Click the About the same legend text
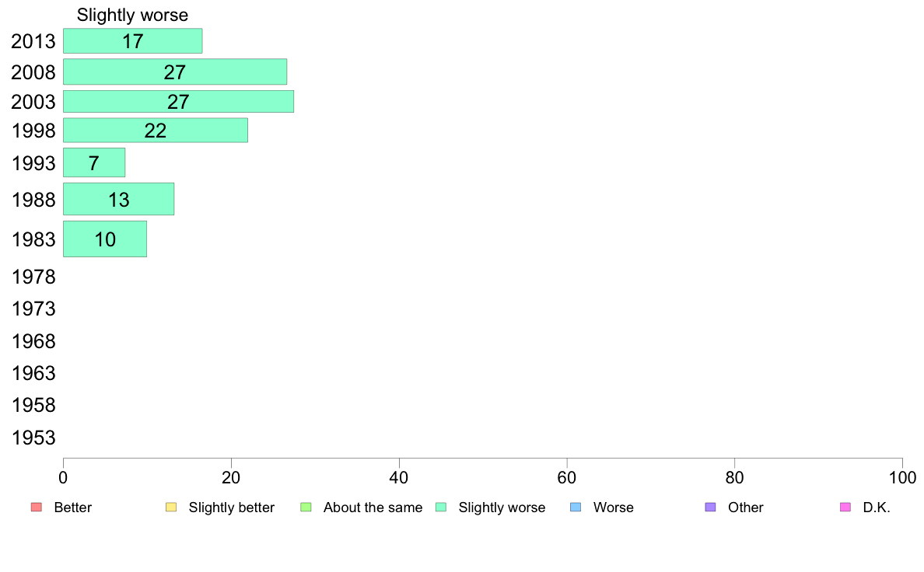924x572 pixels. pyautogui.click(x=373, y=507)
